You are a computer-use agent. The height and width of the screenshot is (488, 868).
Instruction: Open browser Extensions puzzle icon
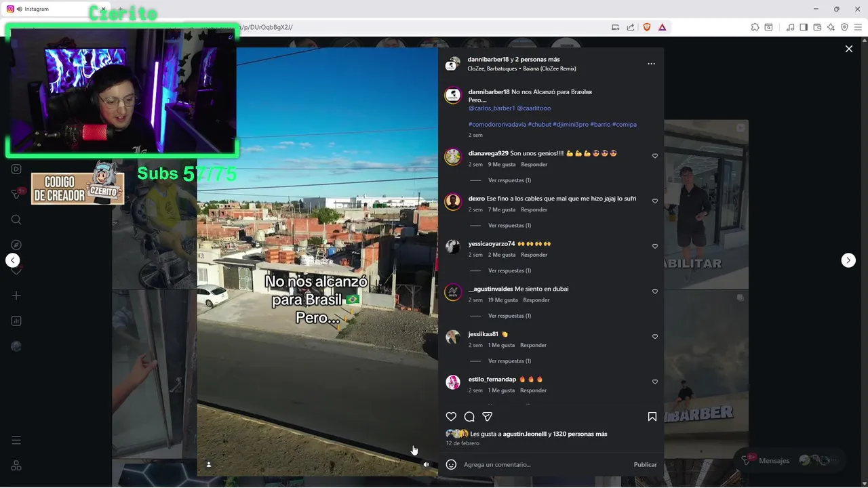click(x=755, y=27)
